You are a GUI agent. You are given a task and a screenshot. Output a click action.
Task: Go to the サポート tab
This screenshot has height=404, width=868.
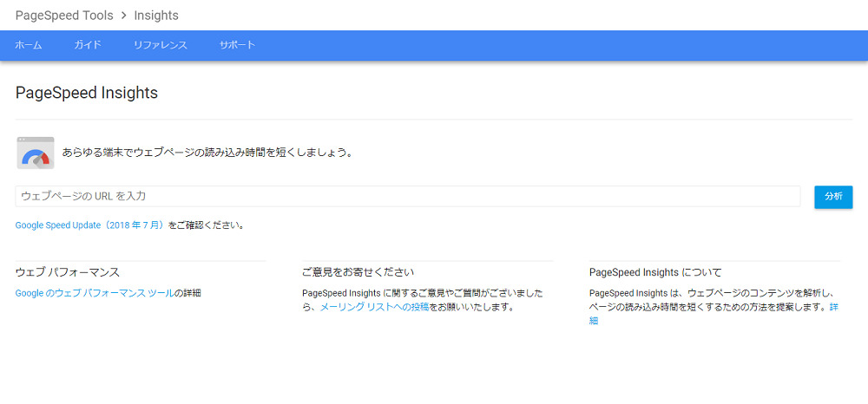coord(237,45)
